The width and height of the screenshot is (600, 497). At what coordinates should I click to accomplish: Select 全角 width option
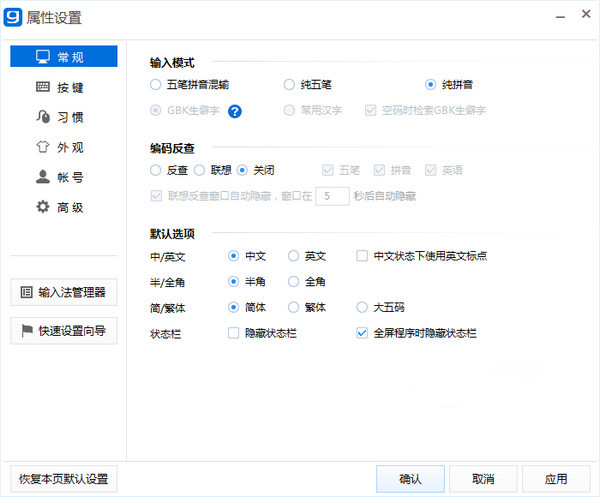(293, 282)
